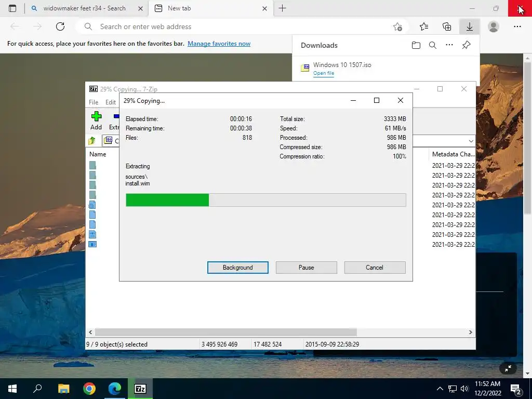Refresh the page in Edge
The height and width of the screenshot is (399, 532).
(x=60, y=26)
